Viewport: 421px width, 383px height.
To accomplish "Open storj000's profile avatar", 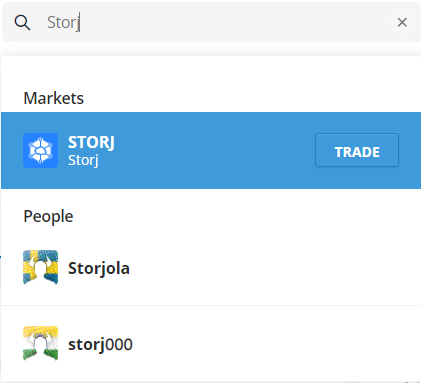I will (x=40, y=343).
